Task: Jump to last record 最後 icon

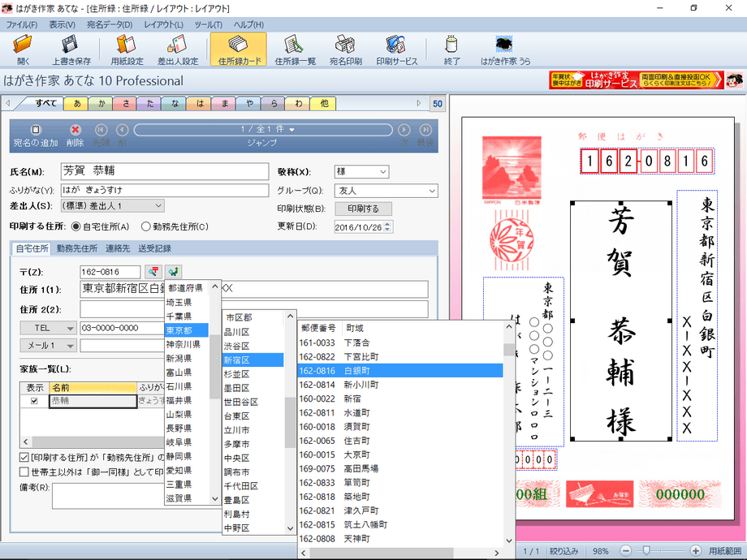Action: tap(425, 130)
